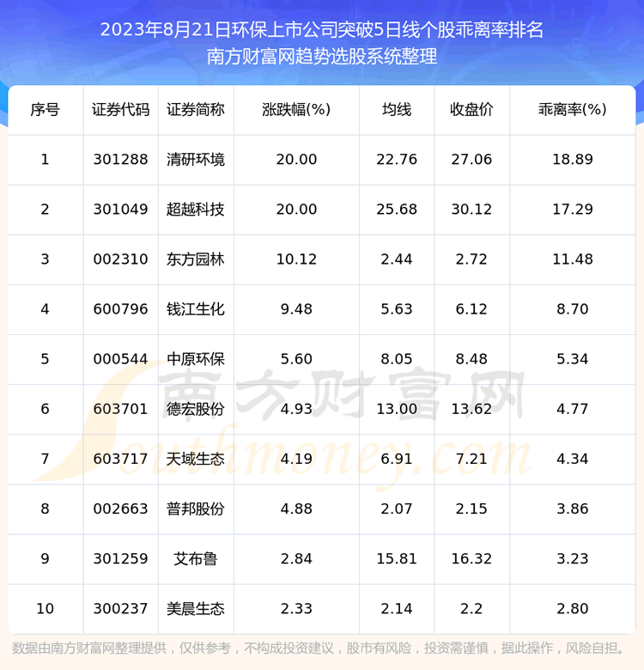This screenshot has height=670, width=644.
Task: Click change percentage 4.19
Action: (x=296, y=459)
